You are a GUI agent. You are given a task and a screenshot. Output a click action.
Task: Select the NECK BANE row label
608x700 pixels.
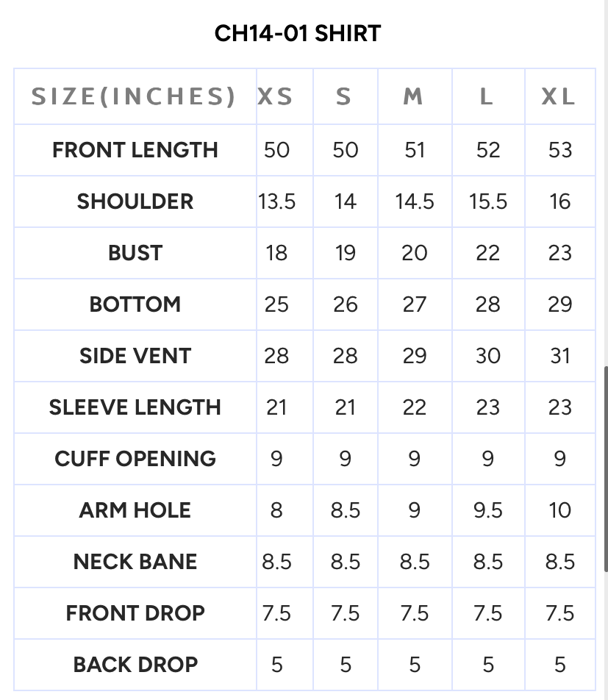coord(135,562)
